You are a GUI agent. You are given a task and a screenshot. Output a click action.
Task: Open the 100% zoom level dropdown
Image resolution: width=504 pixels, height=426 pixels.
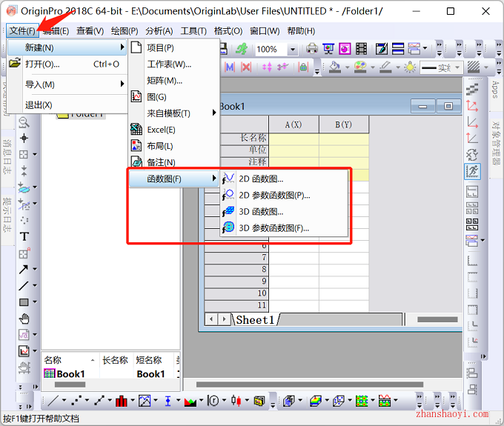click(x=293, y=50)
